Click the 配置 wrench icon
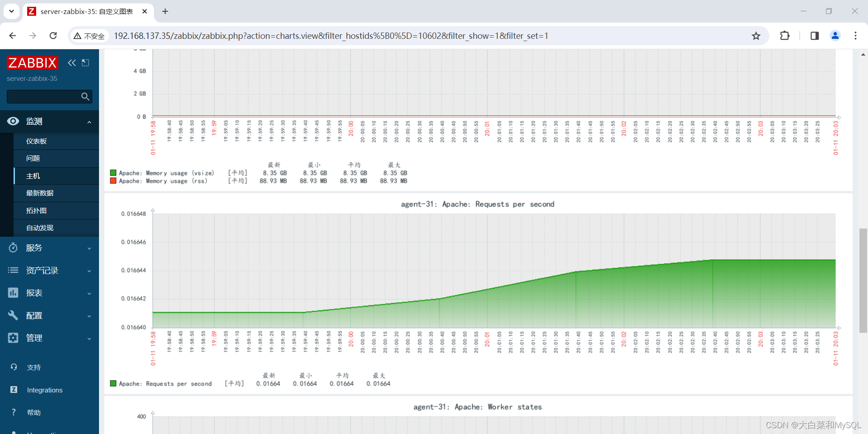Screen dimensions: 868x434 (x=13, y=315)
